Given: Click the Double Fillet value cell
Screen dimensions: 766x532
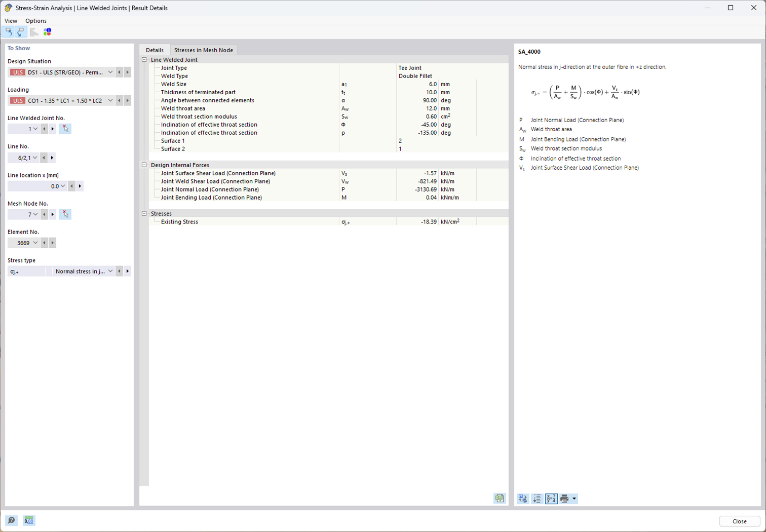Looking at the screenshot, I should coord(452,76).
